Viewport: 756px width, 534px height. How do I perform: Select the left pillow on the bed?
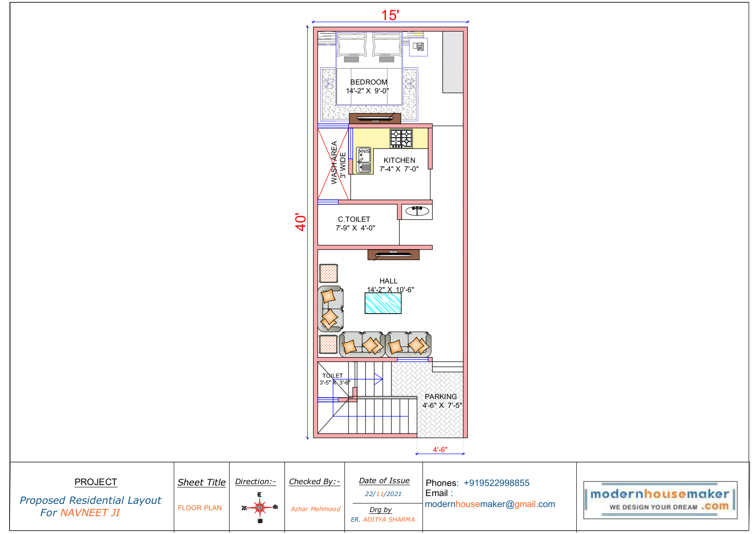click(x=352, y=46)
